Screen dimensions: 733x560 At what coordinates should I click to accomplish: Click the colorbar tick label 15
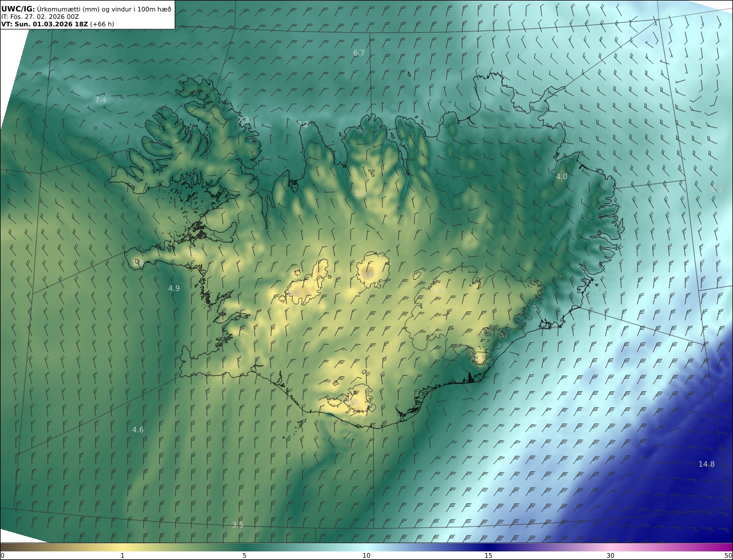[488, 555]
